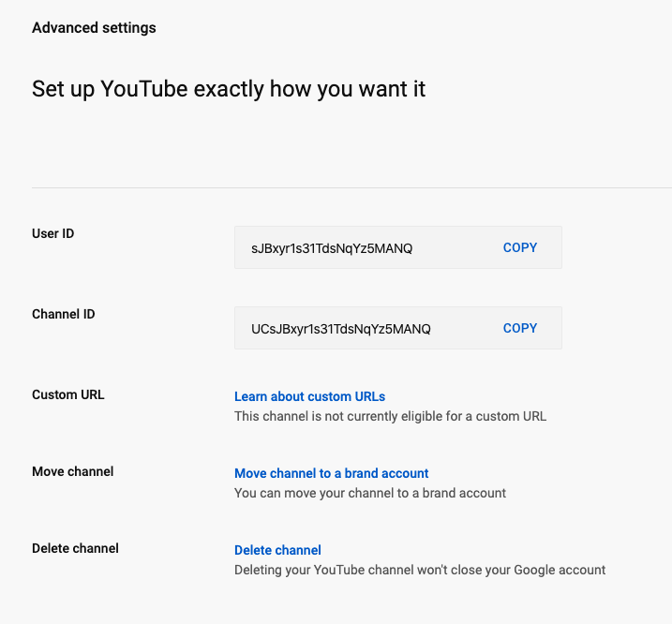Image resolution: width=672 pixels, height=624 pixels.
Task: Select the Channel ID text UCsJBxyr1s31TdsNqYz5MANQ
Action: [x=341, y=329]
